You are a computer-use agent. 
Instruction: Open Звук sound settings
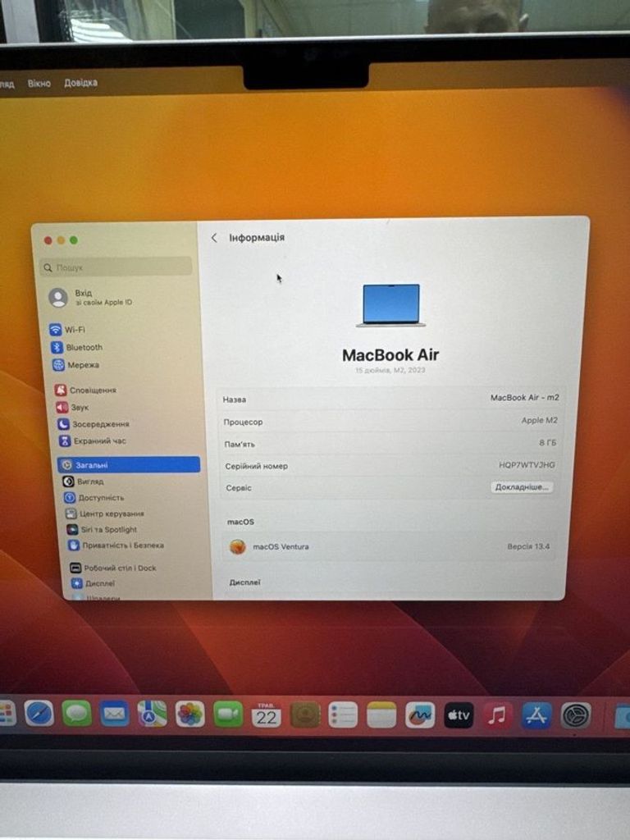(73, 407)
